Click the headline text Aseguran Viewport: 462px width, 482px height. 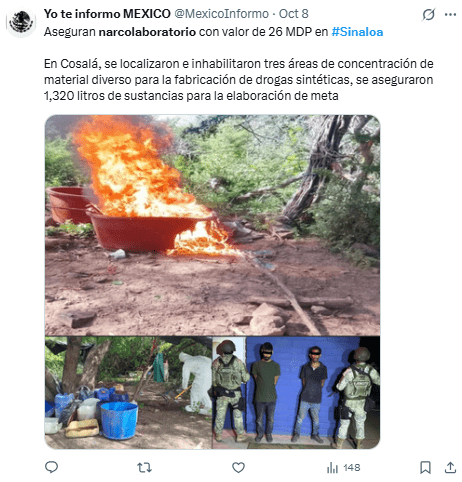70,32
